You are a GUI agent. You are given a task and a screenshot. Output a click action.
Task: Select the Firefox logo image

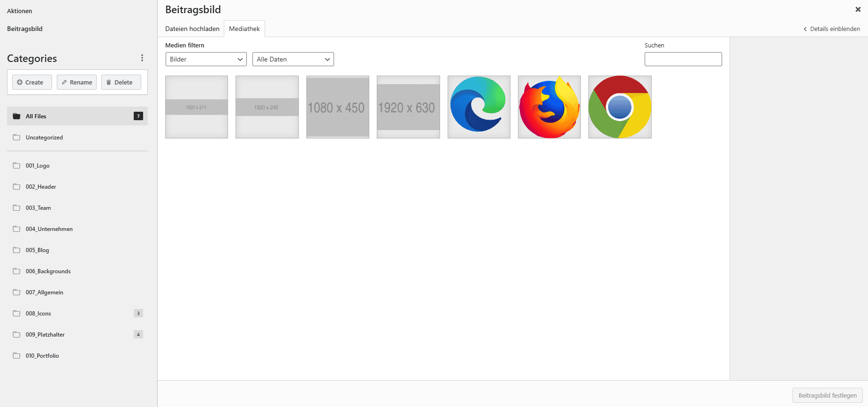549,107
